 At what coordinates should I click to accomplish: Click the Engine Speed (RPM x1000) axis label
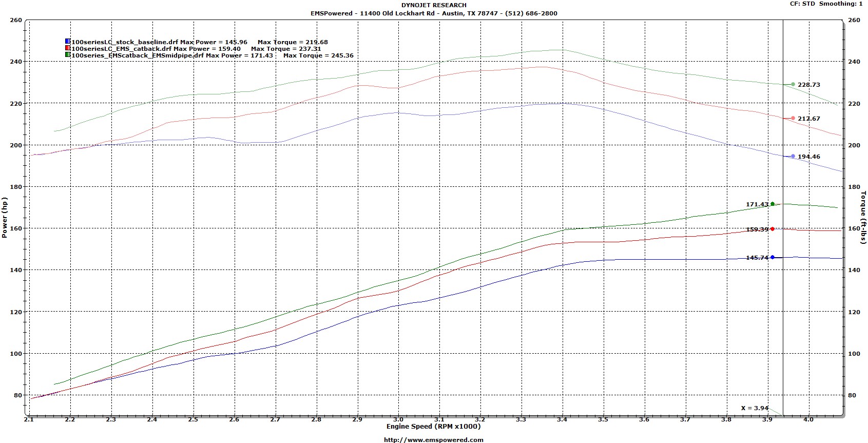(x=434, y=426)
